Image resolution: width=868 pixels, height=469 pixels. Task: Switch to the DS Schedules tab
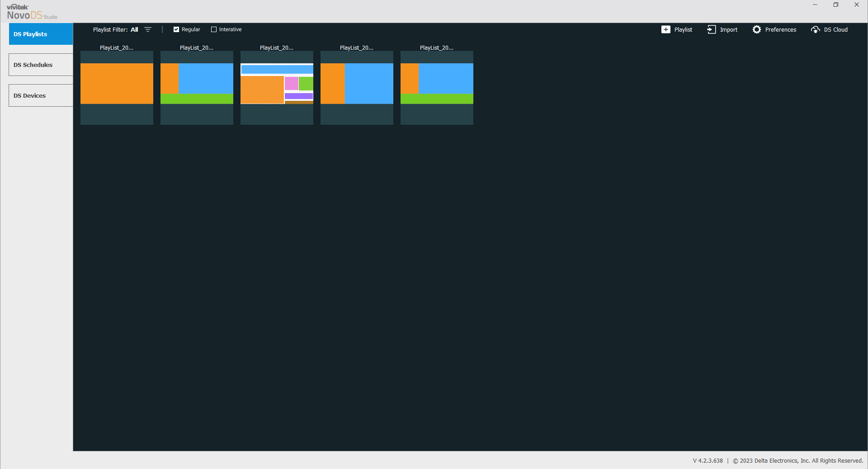pyautogui.click(x=41, y=65)
